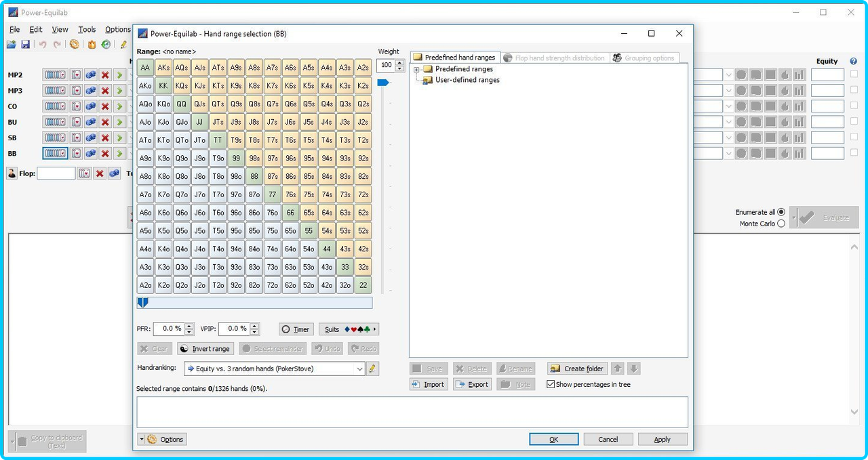
Task: Open the Suits dropdown button
Action: tap(349, 329)
